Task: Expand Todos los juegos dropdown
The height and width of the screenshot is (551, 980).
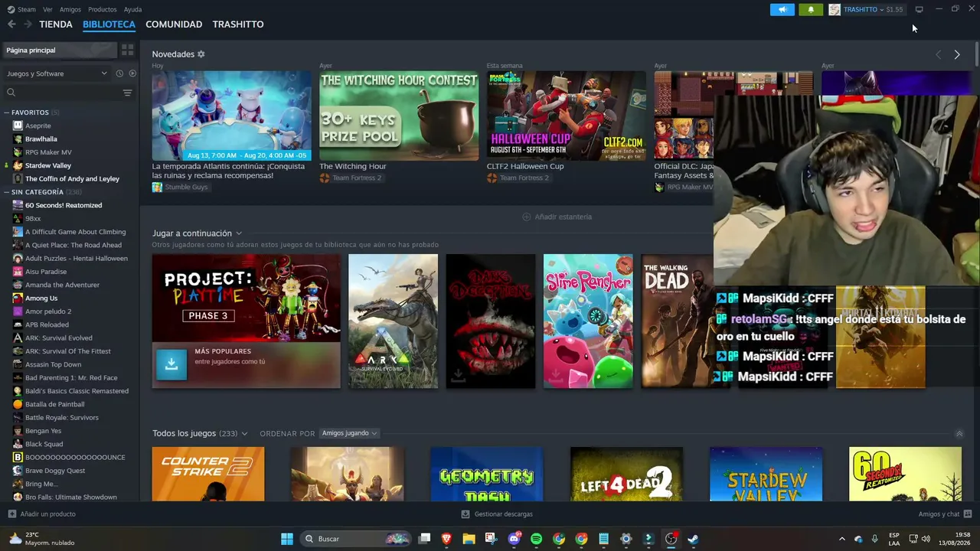Action: pos(244,434)
